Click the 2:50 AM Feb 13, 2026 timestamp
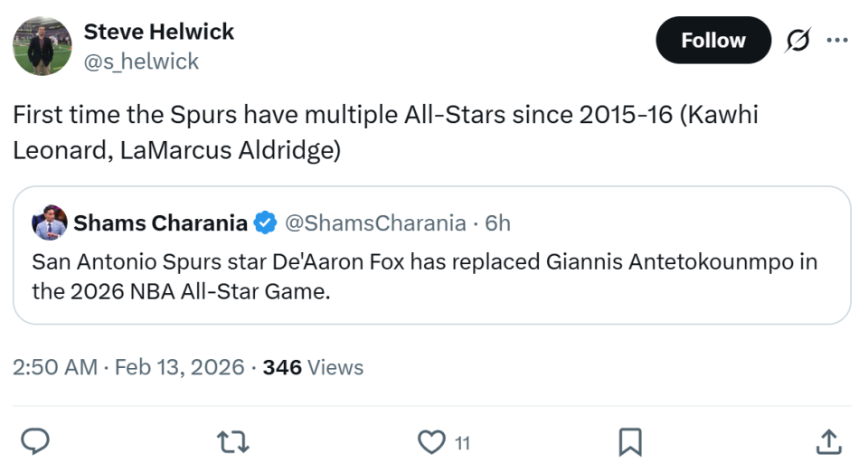868x463 pixels. point(128,367)
